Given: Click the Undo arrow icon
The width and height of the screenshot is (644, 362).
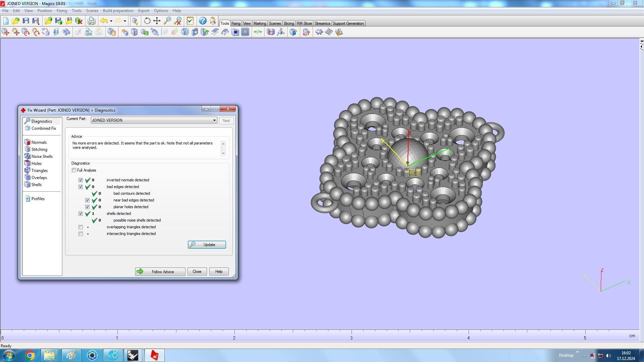Looking at the screenshot, I should click(104, 21).
